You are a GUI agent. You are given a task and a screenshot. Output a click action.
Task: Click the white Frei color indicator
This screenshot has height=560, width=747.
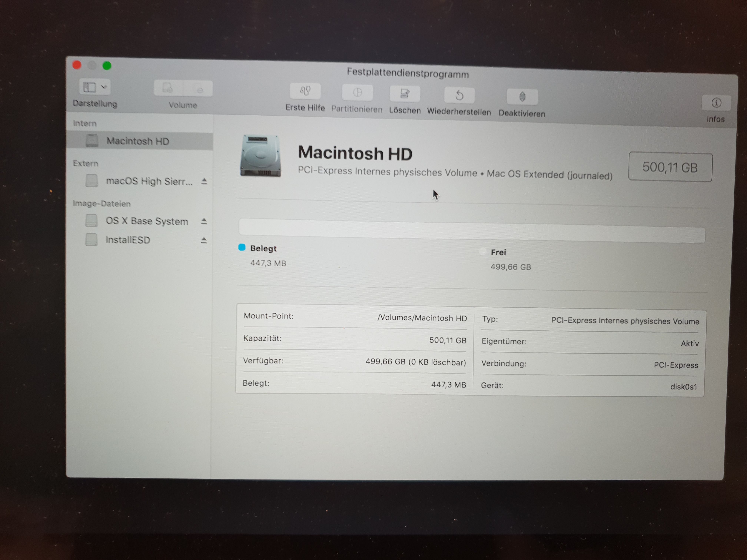coord(483,251)
